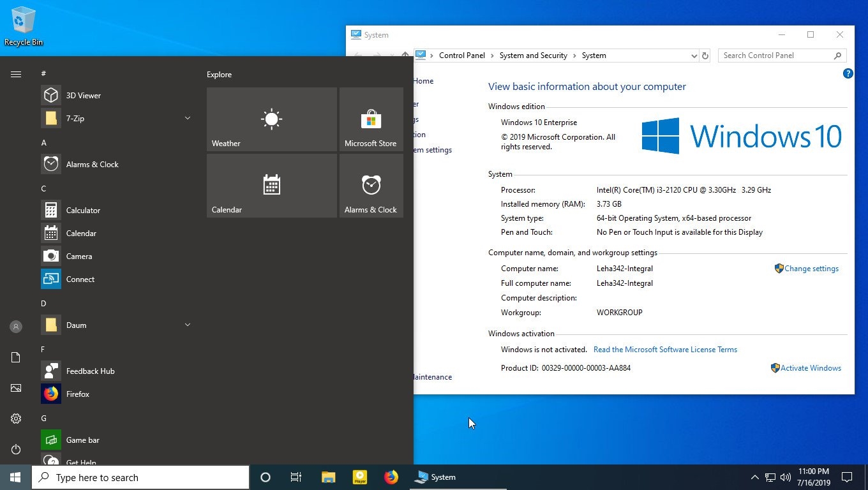Viewport: 868px width, 490px height.
Task: Open the Recycle Bin desktop icon
Action: (24, 27)
